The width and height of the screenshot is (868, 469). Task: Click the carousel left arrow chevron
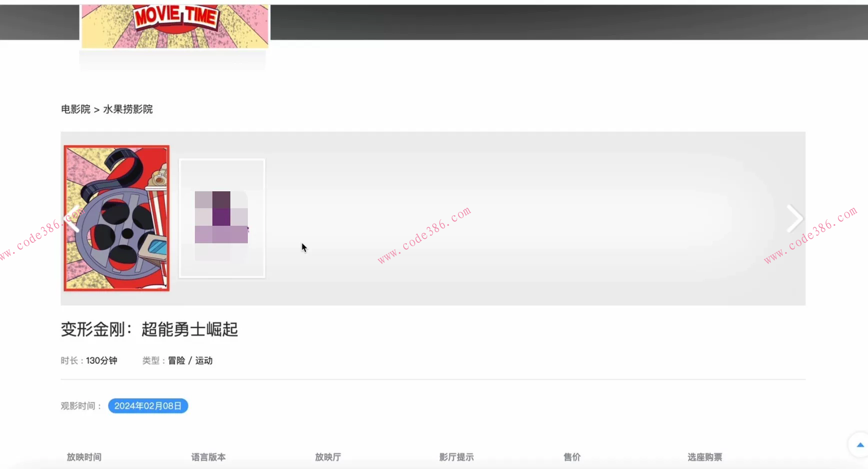click(72, 218)
